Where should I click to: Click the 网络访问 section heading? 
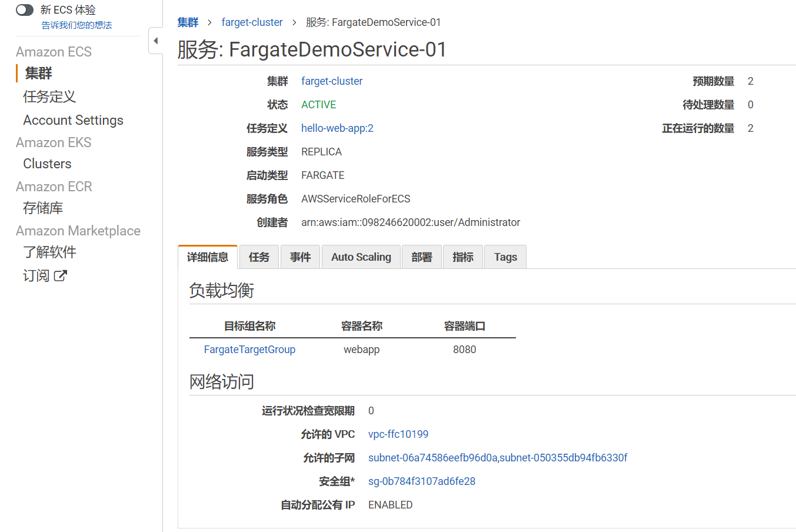[x=222, y=382]
